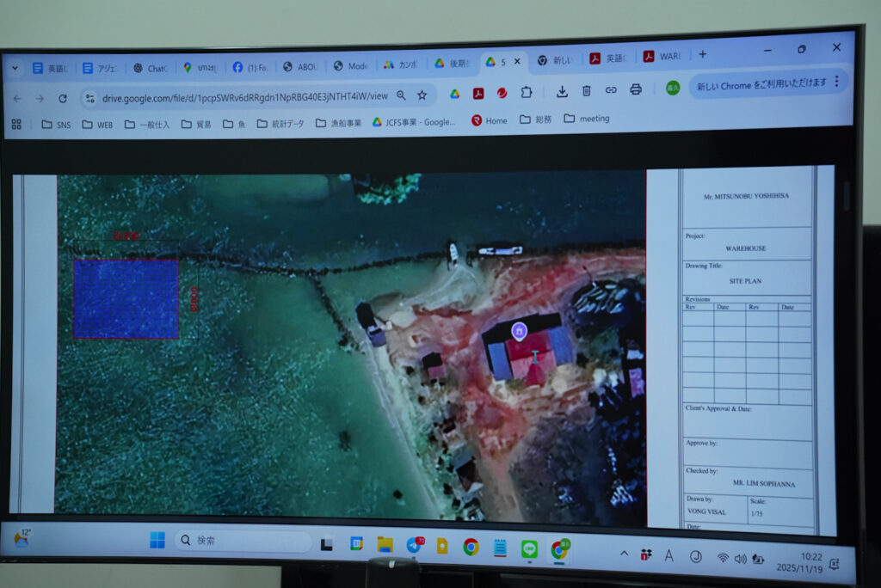Click the copy link icon in toolbar
This screenshot has height=588, width=881.
coord(611,89)
